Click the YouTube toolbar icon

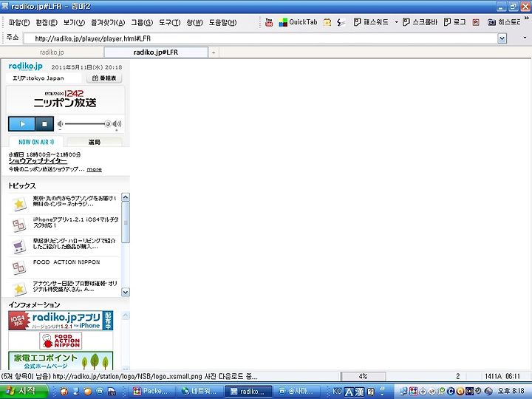269,22
